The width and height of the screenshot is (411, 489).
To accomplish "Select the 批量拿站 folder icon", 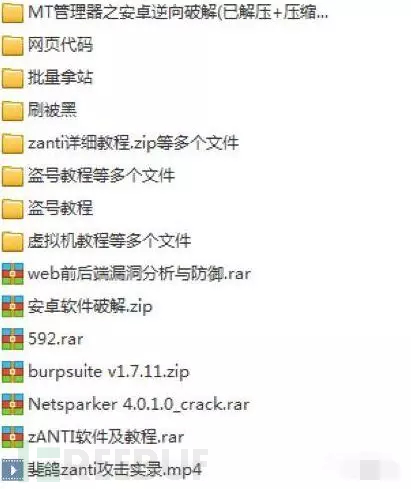I will point(13,78).
